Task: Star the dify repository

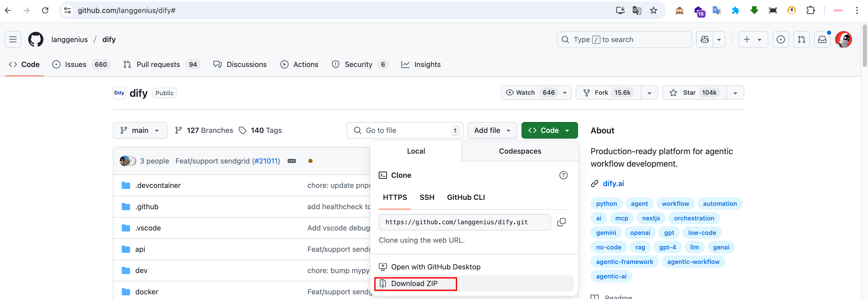Action: point(695,93)
